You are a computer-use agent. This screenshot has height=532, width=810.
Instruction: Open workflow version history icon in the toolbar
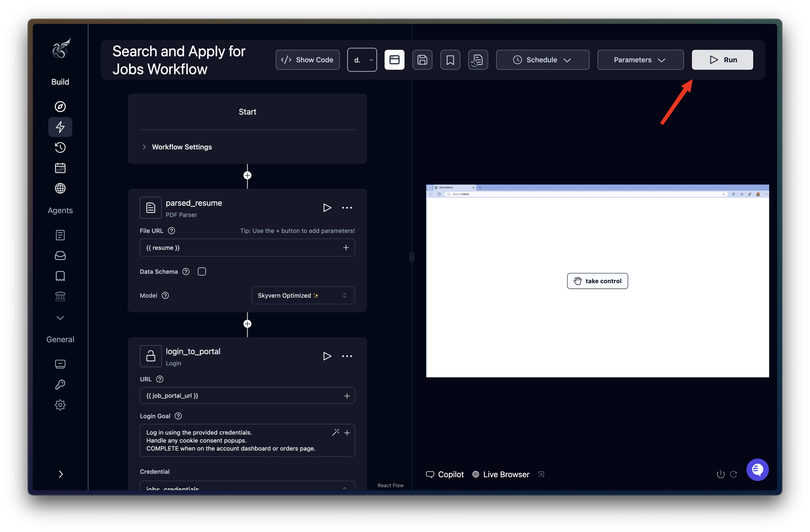point(478,60)
